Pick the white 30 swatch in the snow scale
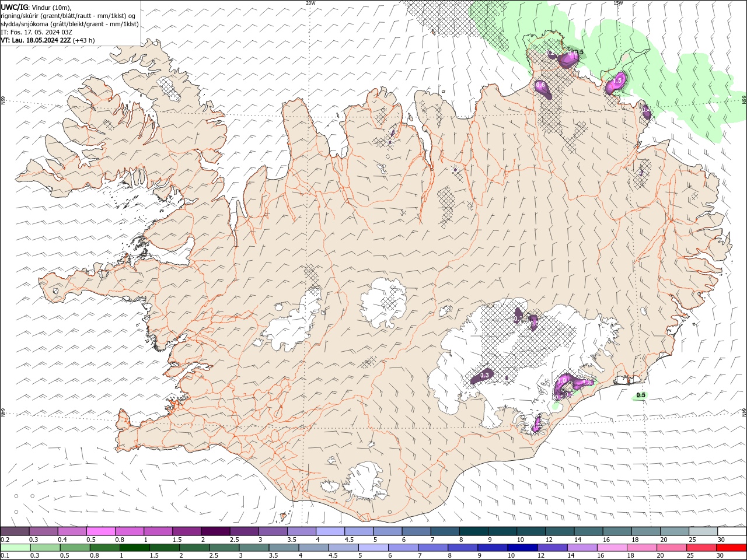Viewport: 747px width, 560px height. pos(732,531)
